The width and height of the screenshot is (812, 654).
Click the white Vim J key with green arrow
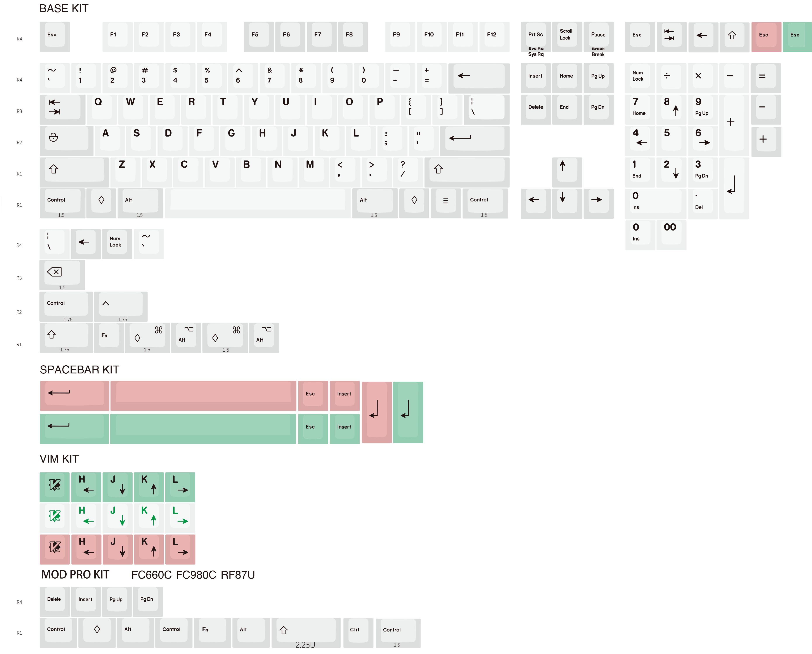tap(118, 518)
